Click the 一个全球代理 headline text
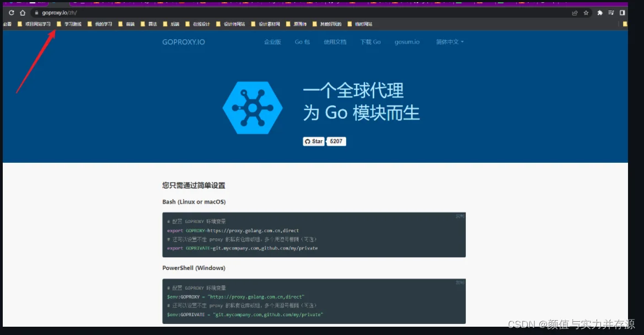Viewport: 644px width, 335px height. click(x=353, y=91)
